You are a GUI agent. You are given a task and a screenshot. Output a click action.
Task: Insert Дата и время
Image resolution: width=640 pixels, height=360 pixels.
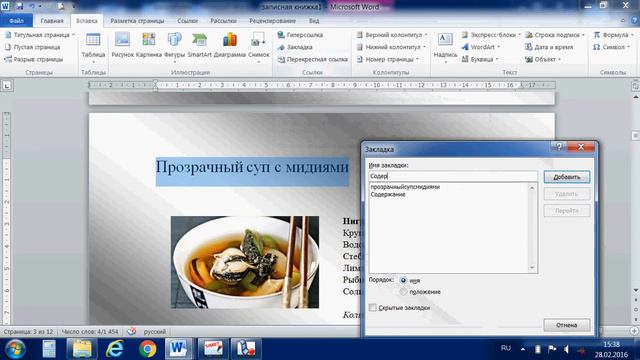[x=549, y=47]
